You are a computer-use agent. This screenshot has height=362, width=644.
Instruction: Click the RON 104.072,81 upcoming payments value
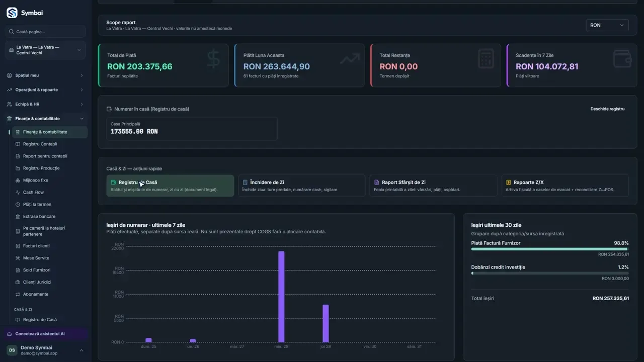tap(547, 66)
